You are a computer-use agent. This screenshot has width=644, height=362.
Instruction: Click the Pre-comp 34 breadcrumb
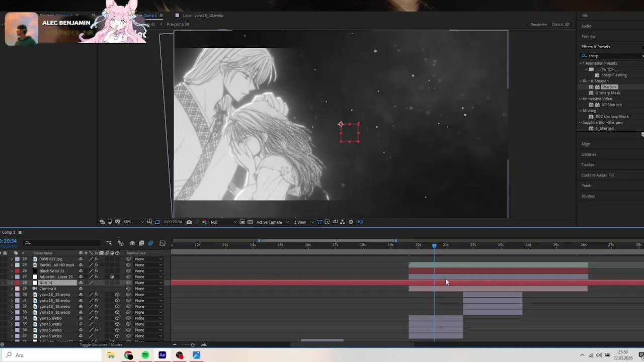[x=178, y=24]
